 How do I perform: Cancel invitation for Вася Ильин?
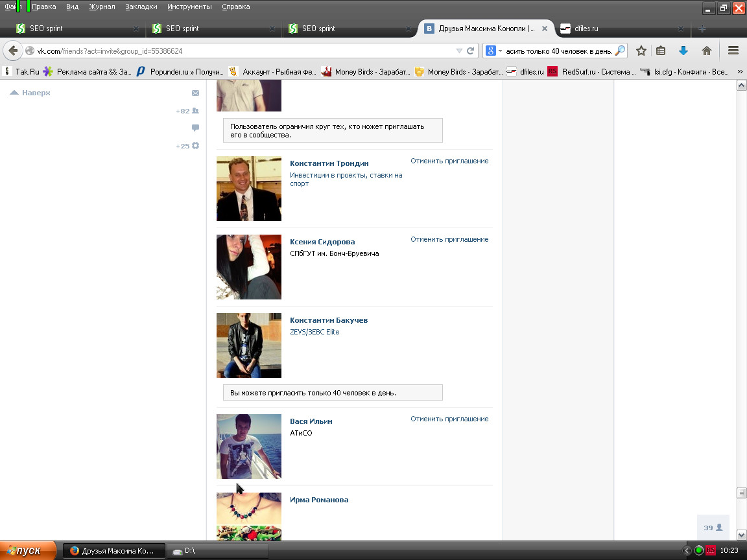[x=449, y=419]
